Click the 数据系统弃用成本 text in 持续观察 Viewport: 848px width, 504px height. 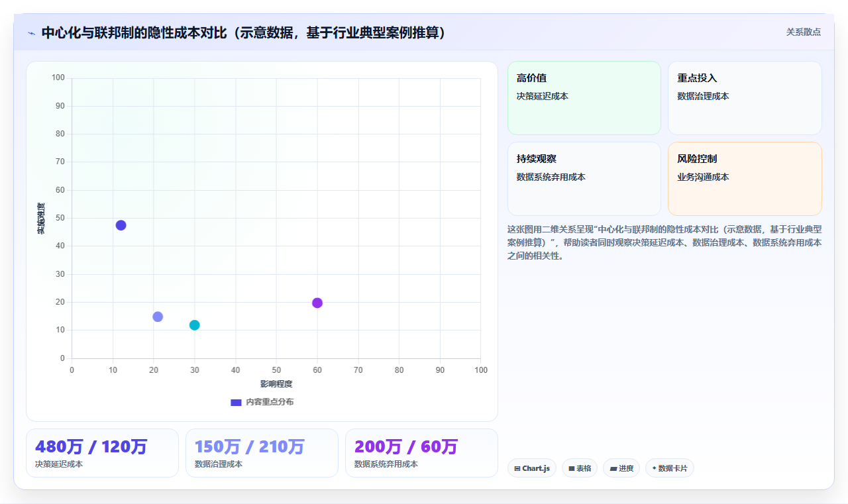[551, 177]
